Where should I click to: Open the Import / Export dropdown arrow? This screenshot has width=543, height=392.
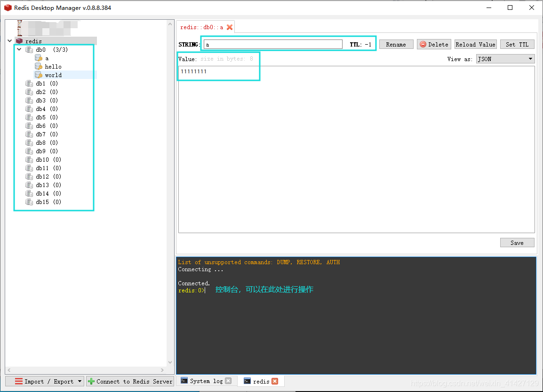(80, 381)
